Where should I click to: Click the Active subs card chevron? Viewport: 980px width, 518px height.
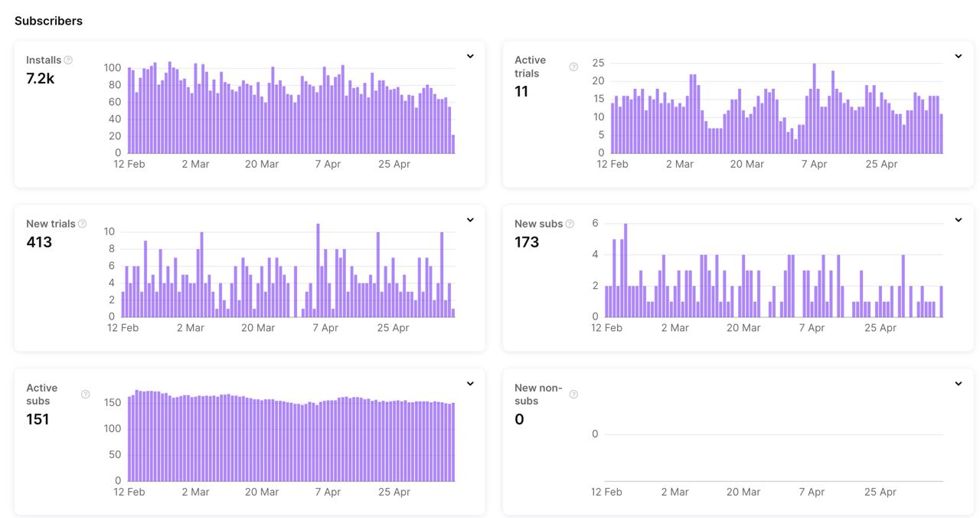coord(470,383)
